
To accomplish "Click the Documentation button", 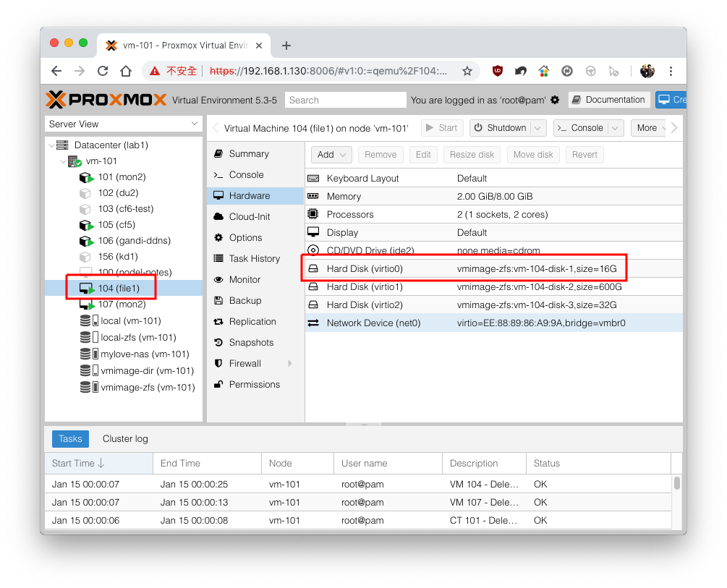I will (x=609, y=100).
